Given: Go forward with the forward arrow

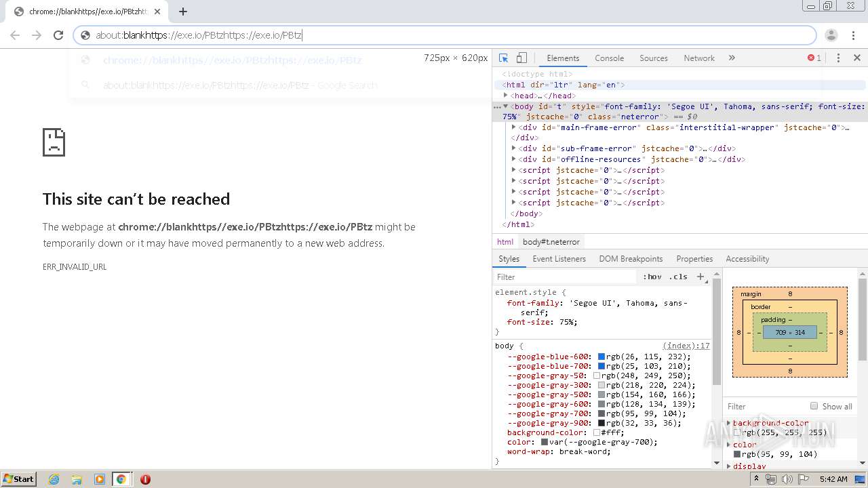Looking at the screenshot, I should [x=37, y=35].
